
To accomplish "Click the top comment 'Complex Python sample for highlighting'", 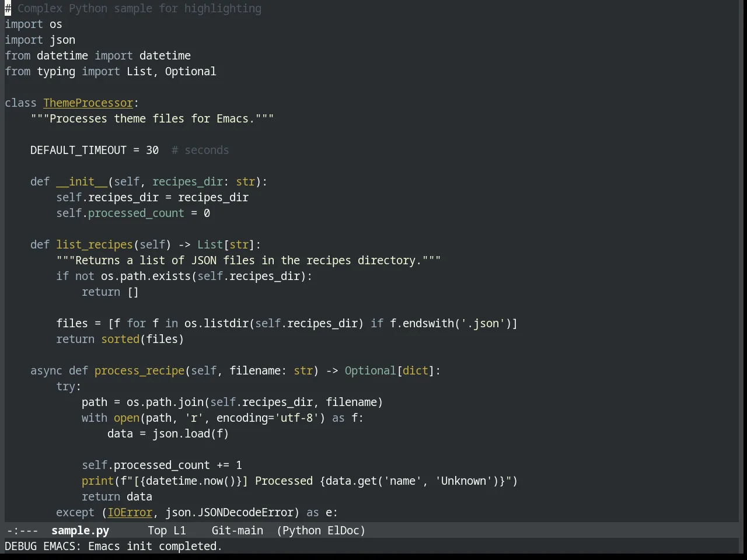I will [139, 8].
